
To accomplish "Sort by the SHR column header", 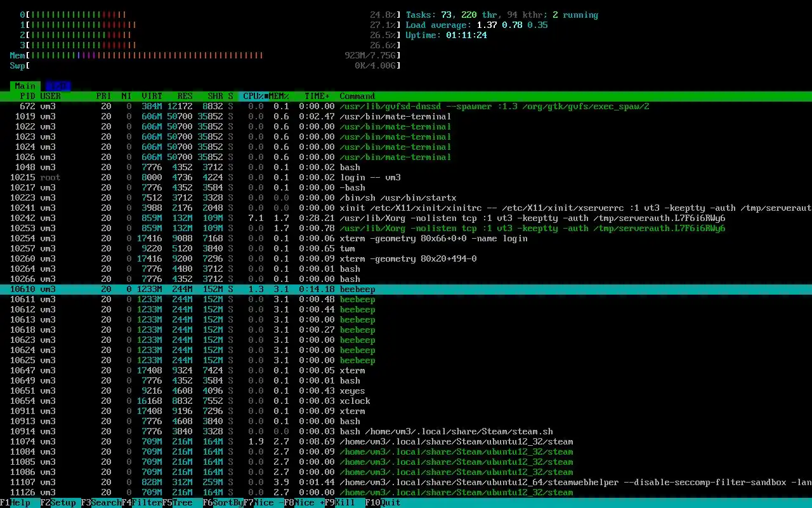I will click(216, 96).
